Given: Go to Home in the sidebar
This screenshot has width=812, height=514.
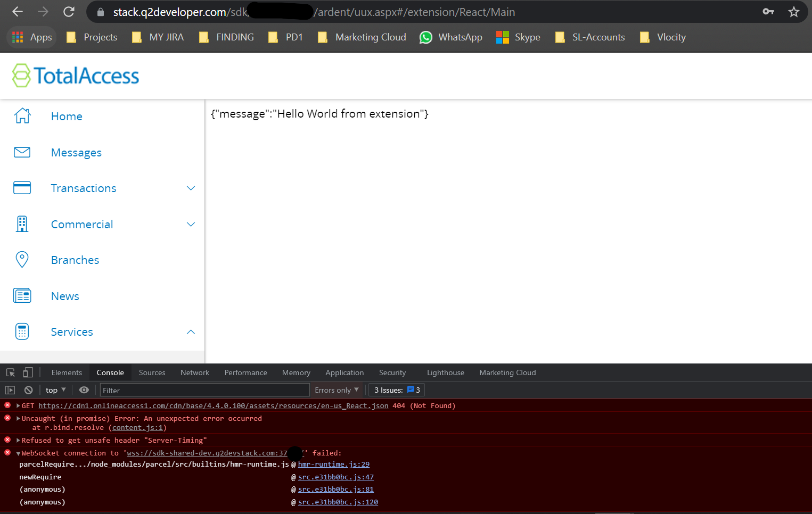Looking at the screenshot, I should click(67, 117).
